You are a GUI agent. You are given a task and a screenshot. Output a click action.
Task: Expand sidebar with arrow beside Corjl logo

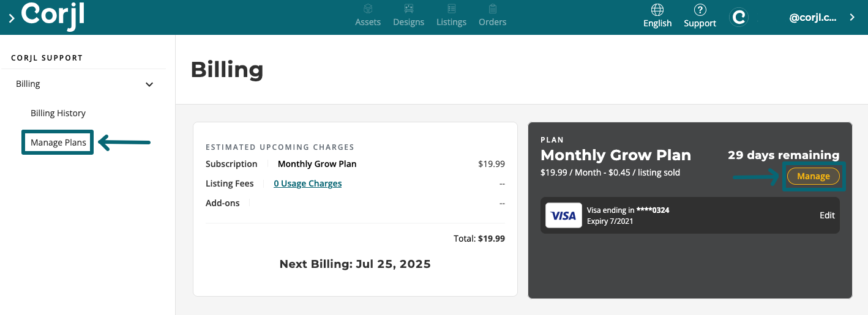pyautogui.click(x=12, y=18)
